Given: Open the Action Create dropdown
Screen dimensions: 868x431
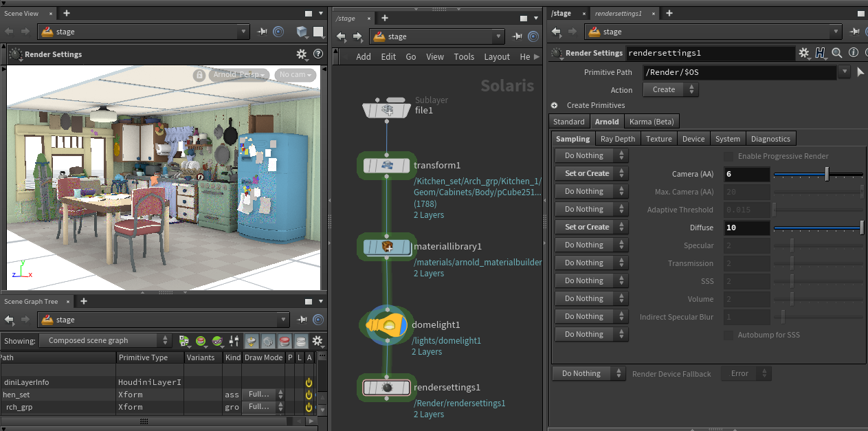Looking at the screenshot, I should (670, 89).
